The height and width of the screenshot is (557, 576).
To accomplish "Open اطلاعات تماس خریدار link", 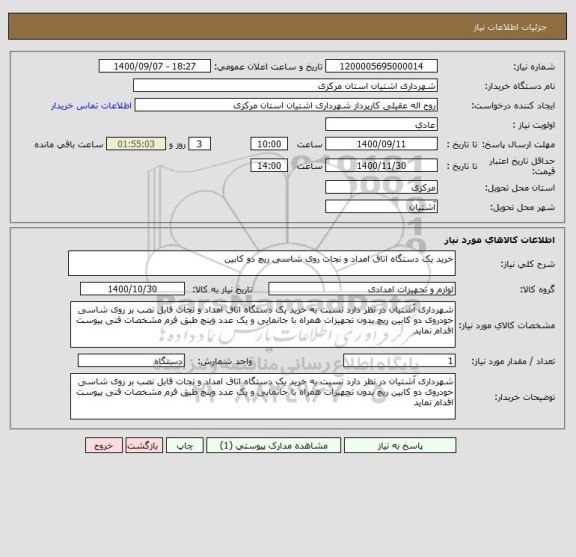I will pyautogui.click(x=91, y=106).
